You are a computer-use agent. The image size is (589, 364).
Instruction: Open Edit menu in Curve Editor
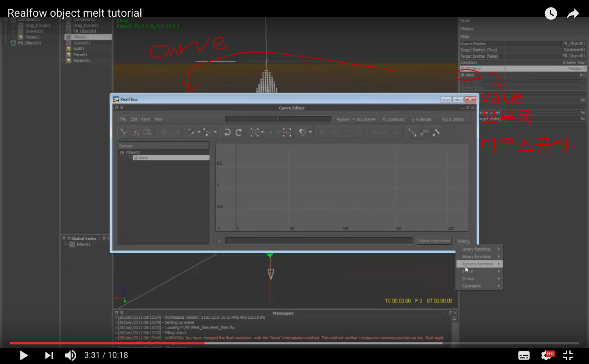[134, 119]
